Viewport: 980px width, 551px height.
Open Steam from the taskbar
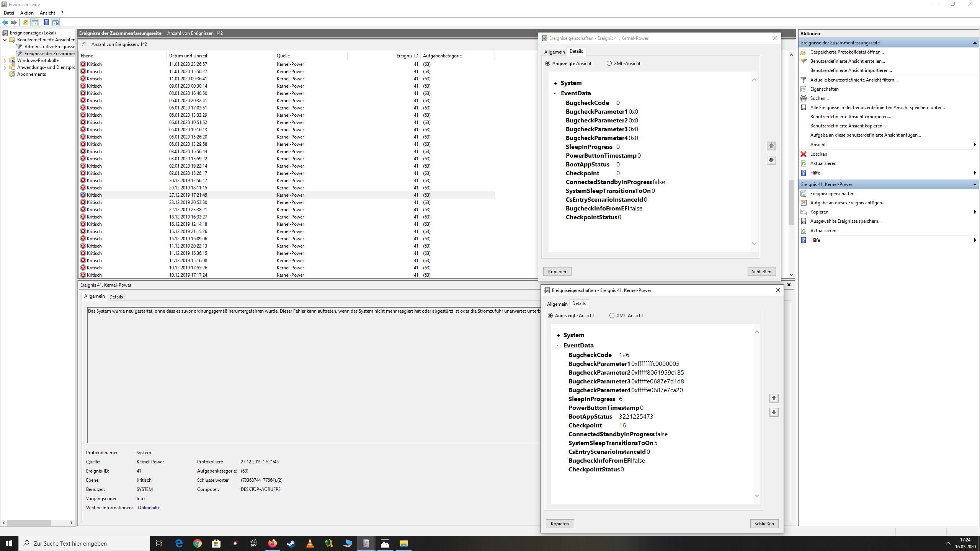point(291,543)
